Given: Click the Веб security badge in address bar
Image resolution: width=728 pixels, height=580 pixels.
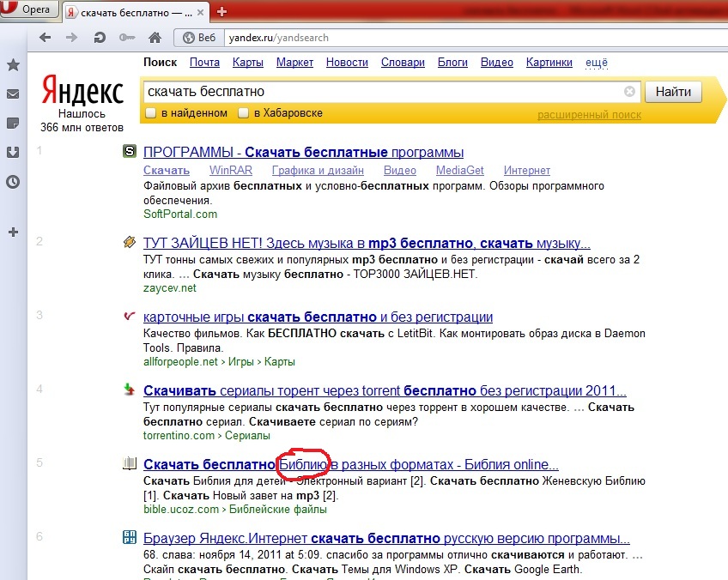Looking at the screenshot, I should pos(197,38).
